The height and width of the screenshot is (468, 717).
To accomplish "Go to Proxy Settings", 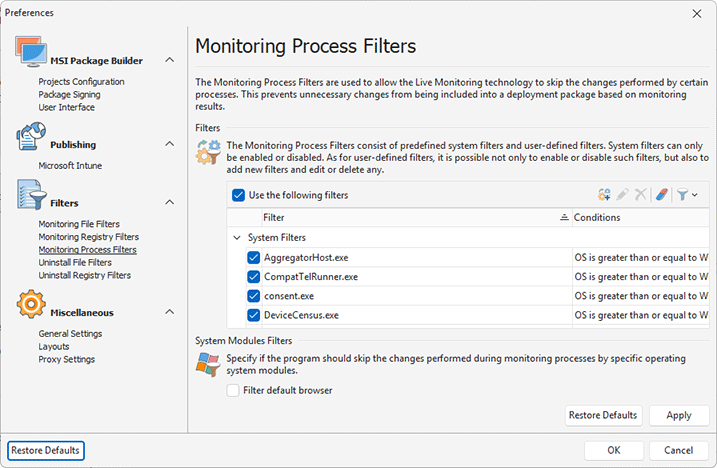I will pyautogui.click(x=66, y=359).
